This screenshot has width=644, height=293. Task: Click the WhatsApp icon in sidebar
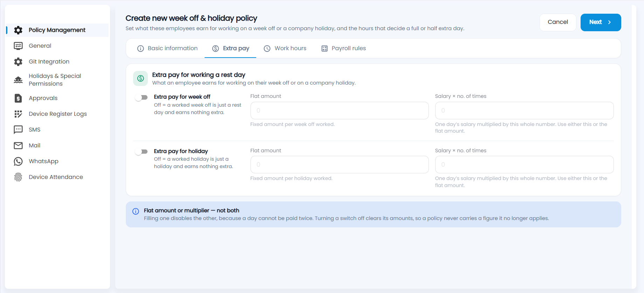(x=18, y=161)
